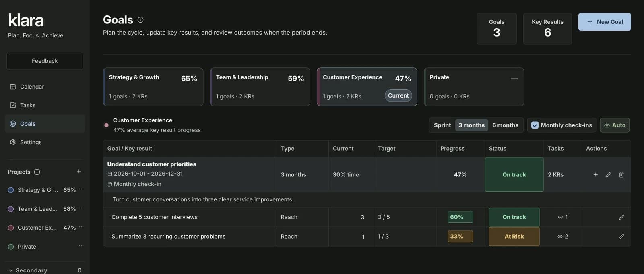Click the Goals count stat card
This screenshot has height=274, width=644.
pos(497,29)
